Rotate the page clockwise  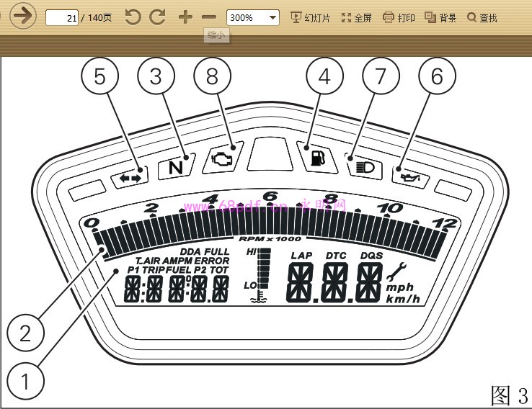tap(159, 17)
